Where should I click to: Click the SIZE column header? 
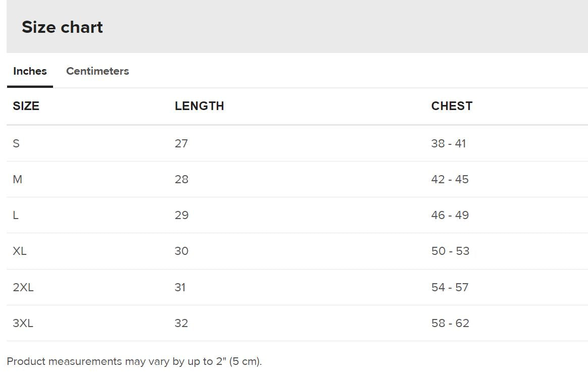(26, 106)
